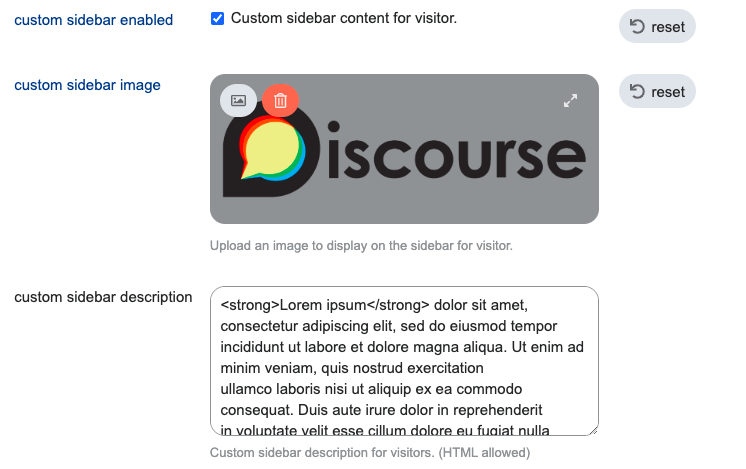Viewport: 746px width, 469px height.
Task: Reset the custom sidebar image setting
Action: (657, 91)
